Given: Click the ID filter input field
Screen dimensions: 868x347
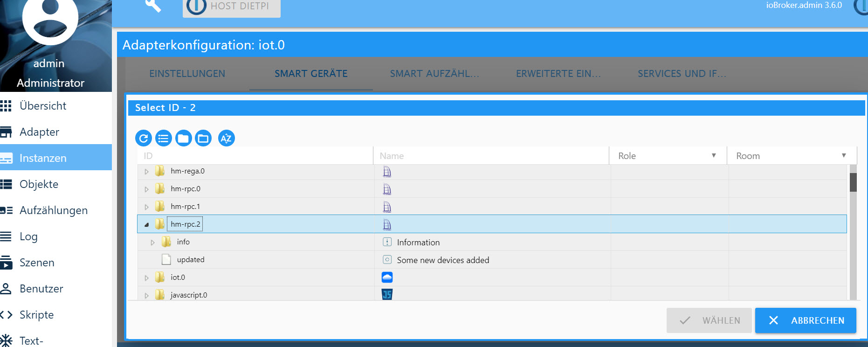Looking at the screenshot, I should (255, 156).
